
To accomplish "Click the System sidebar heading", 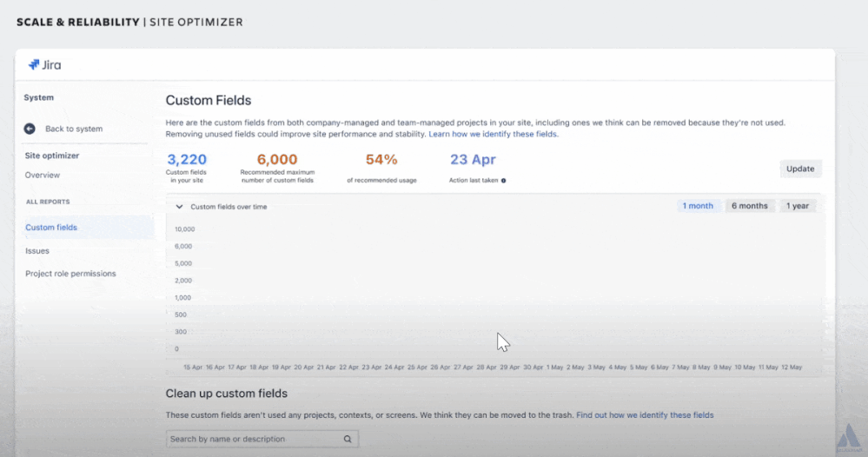I will click(39, 97).
